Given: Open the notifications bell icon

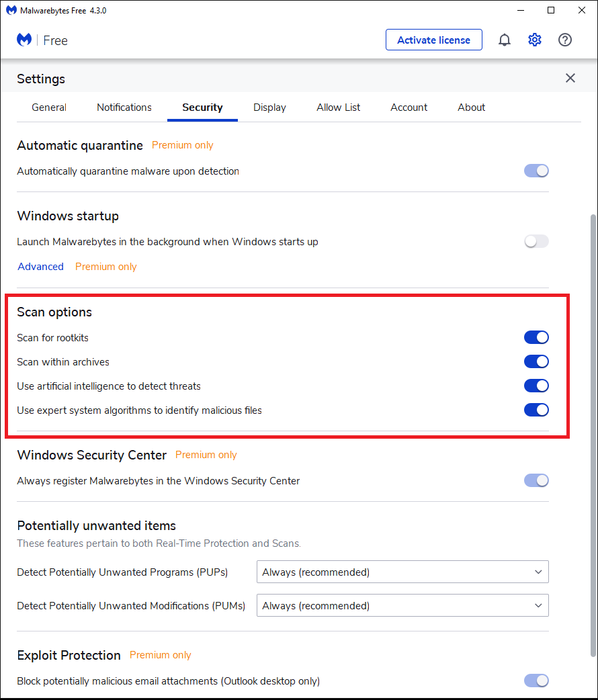Looking at the screenshot, I should 505,40.
